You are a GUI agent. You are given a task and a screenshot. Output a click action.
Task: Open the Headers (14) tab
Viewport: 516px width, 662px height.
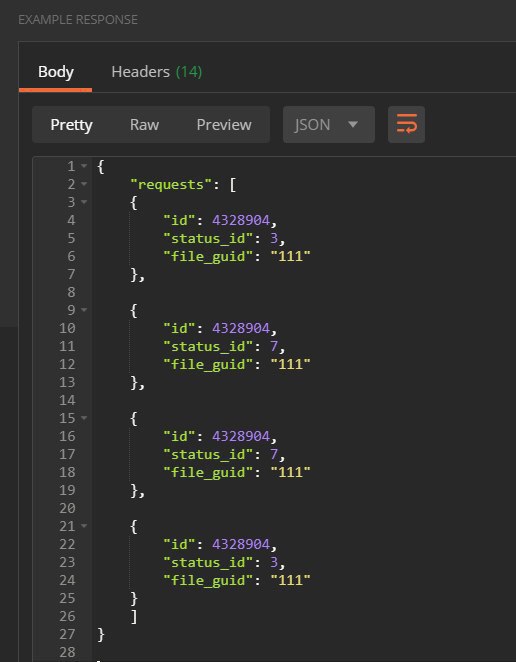click(157, 72)
